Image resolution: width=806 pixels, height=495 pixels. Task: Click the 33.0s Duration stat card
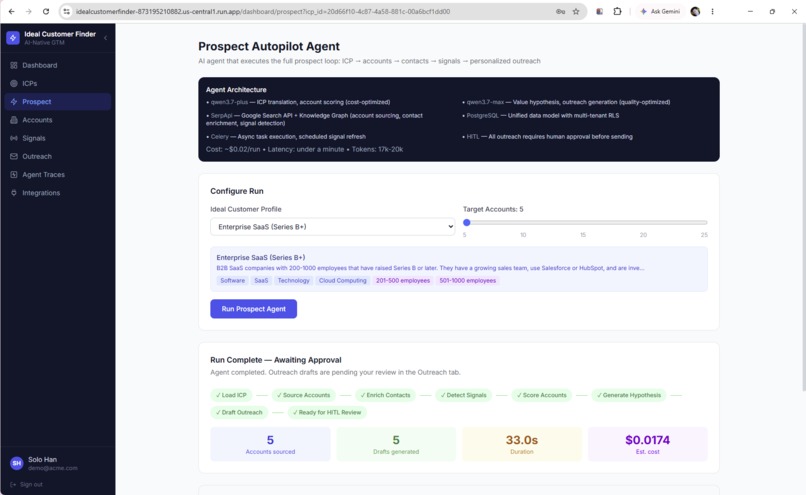[x=522, y=444]
